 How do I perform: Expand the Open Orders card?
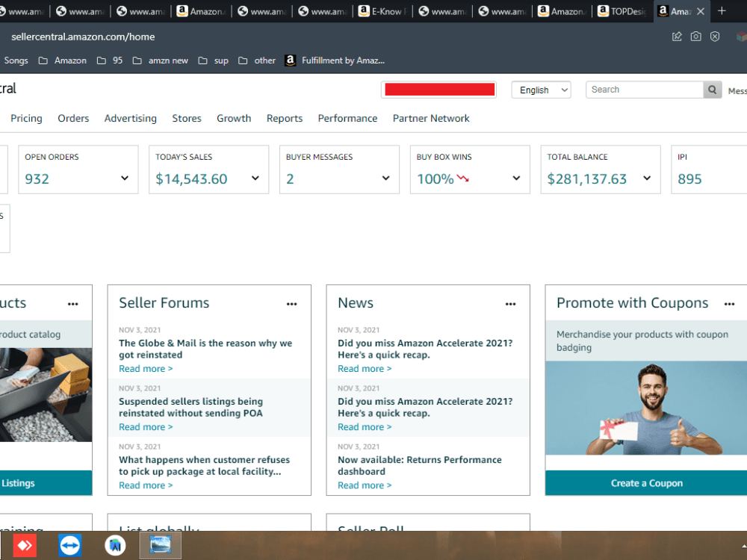(x=125, y=178)
